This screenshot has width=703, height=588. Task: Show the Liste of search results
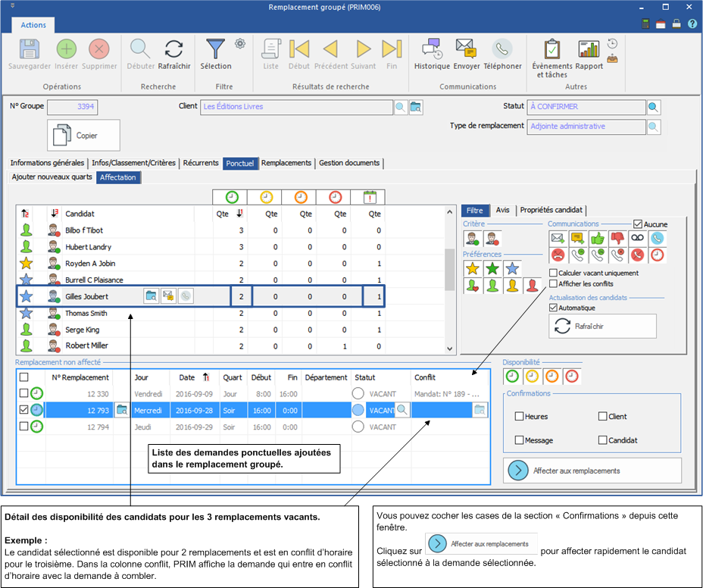click(270, 49)
